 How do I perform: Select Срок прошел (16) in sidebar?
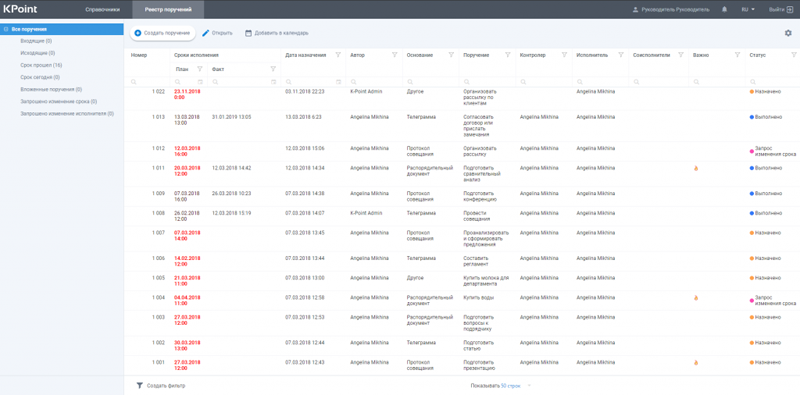click(41, 65)
